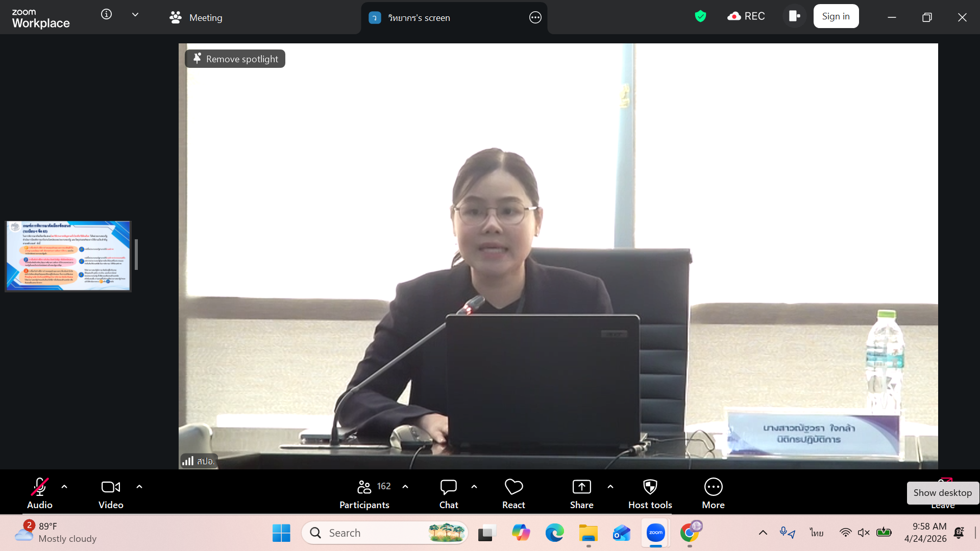Expand share options arrow
This screenshot has height=551, width=980.
610,487
